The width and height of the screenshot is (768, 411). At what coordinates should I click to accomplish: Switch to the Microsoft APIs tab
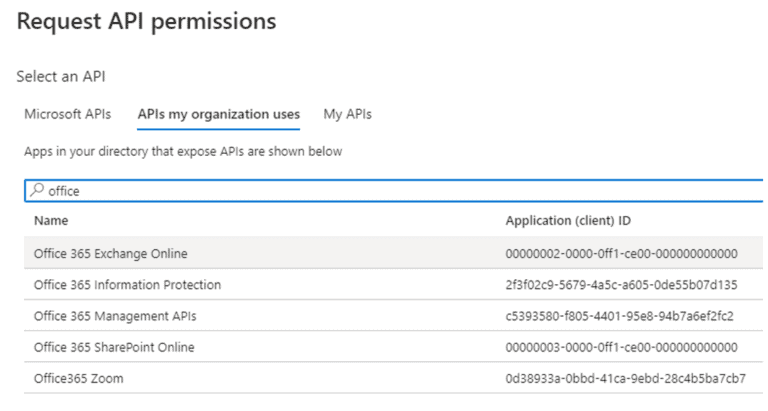[68, 114]
